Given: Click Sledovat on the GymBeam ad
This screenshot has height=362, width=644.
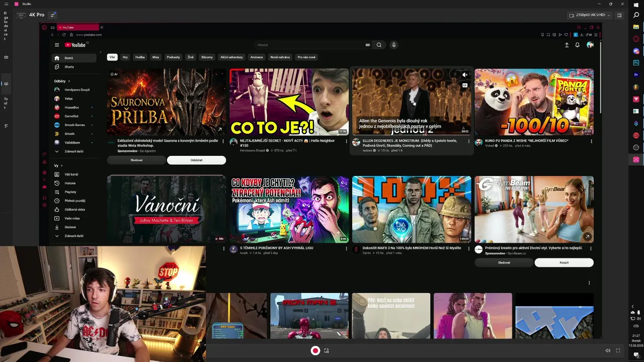Looking at the screenshot, I should coord(504,262).
